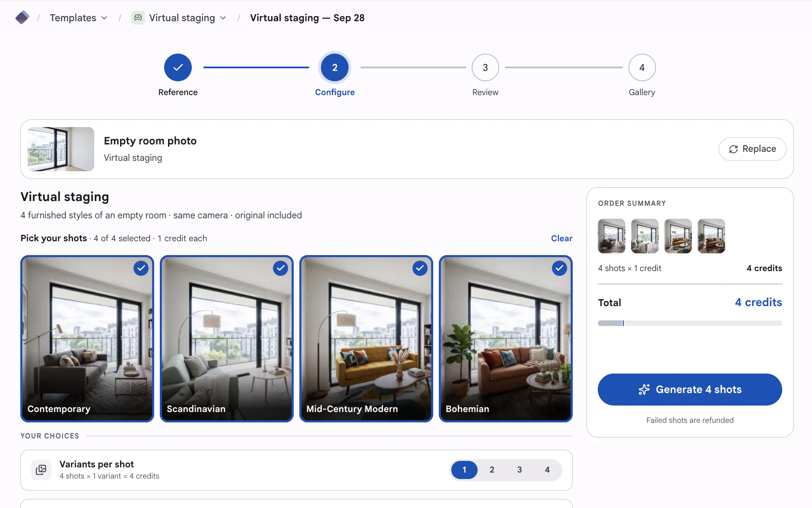The width and height of the screenshot is (812, 508).
Task: Jump to the Review step 3
Action: point(485,67)
